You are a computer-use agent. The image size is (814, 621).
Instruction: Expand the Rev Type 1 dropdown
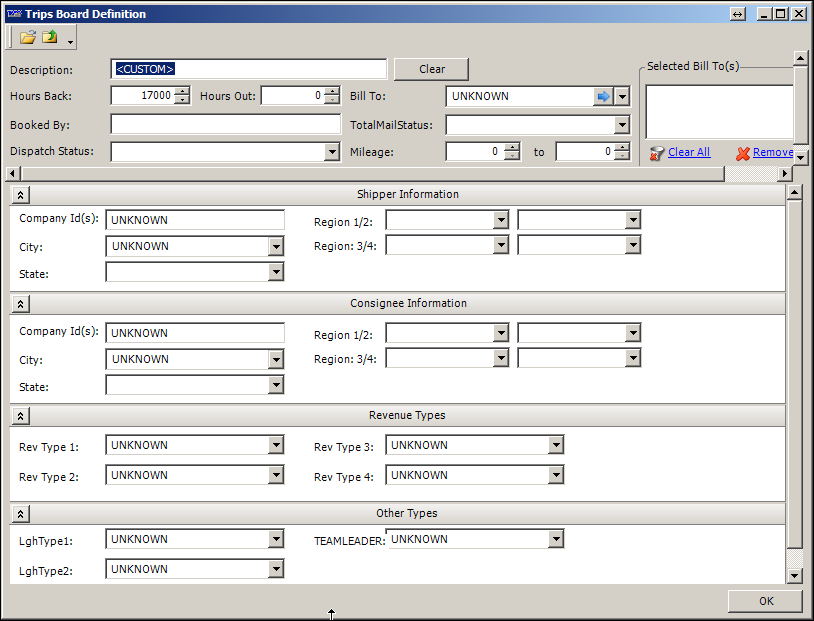pos(276,446)
